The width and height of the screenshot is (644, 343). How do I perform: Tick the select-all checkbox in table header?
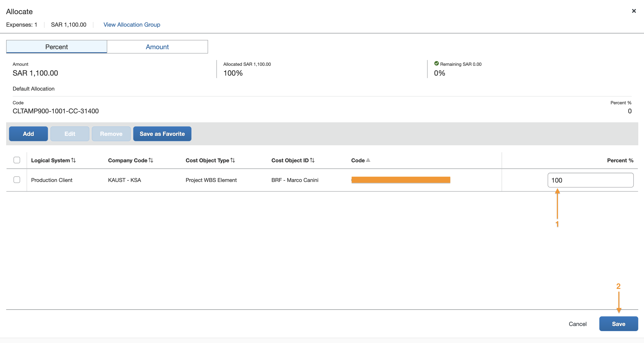coord(17,160)
